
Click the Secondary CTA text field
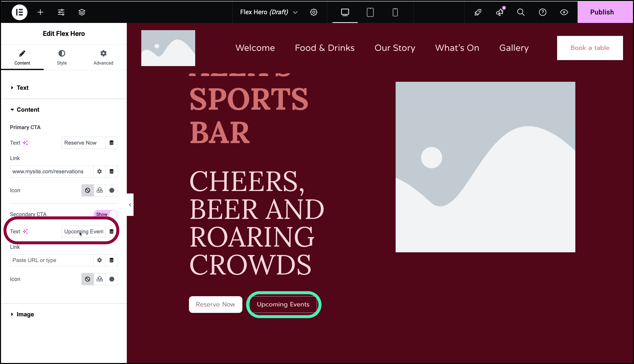coord(84,232)
